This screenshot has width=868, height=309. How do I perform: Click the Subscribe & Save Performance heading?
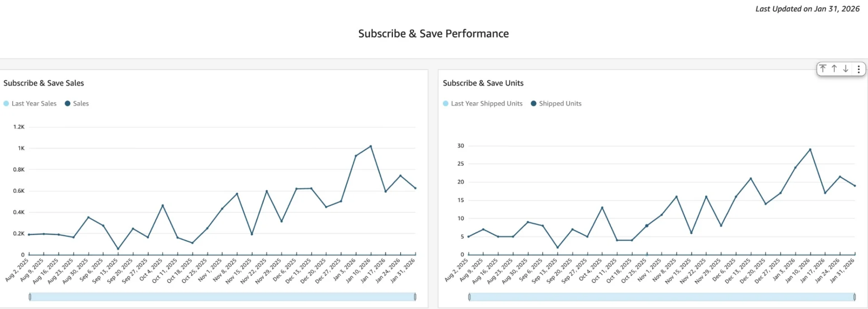pyautogui.click(x=433, y=34)
